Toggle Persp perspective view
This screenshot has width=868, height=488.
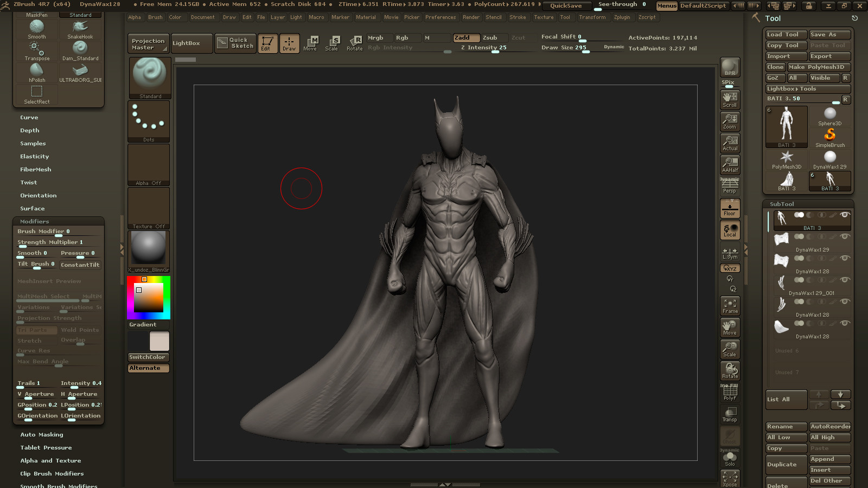coord(730,187)
